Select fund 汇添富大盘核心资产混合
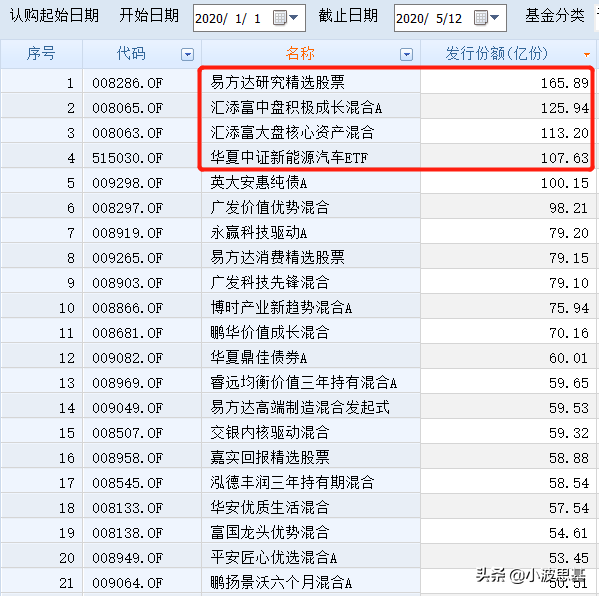Viewport: 599px width, 596px height. tap(293, 133)
